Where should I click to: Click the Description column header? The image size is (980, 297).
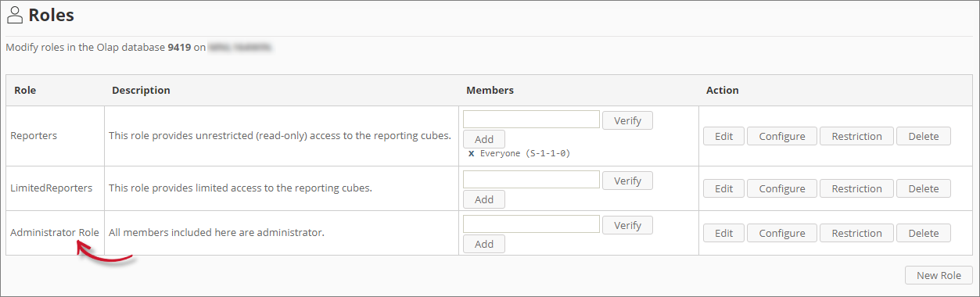tap(281, 91)
